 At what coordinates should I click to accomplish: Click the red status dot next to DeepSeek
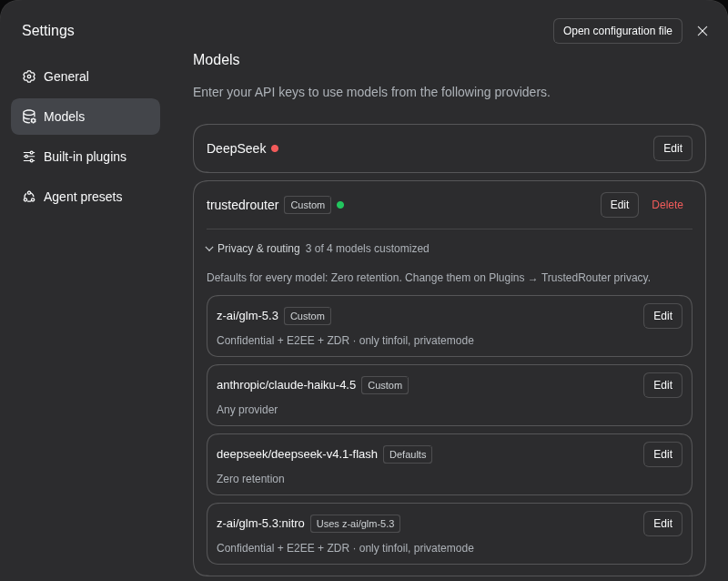(275, 148)
